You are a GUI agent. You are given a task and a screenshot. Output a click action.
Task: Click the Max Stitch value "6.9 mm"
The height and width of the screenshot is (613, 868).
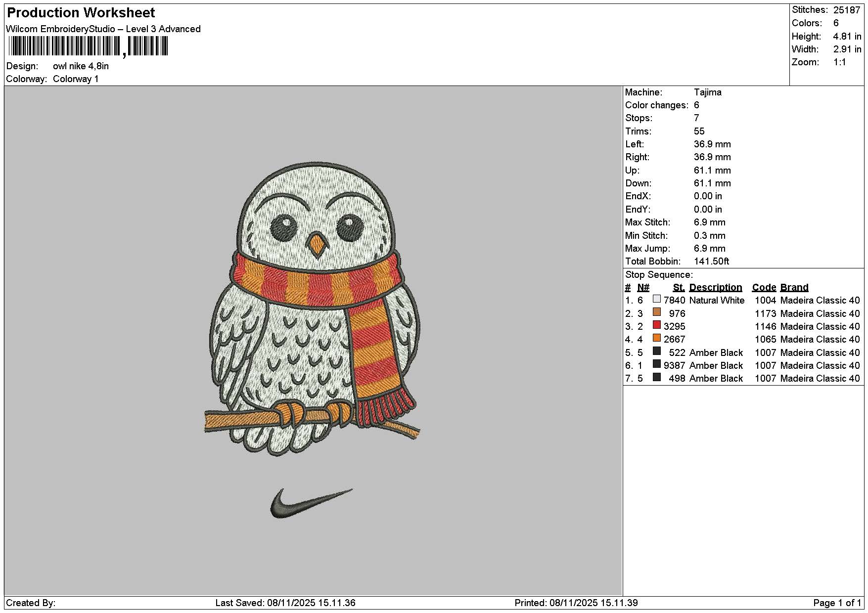[710, 222]
